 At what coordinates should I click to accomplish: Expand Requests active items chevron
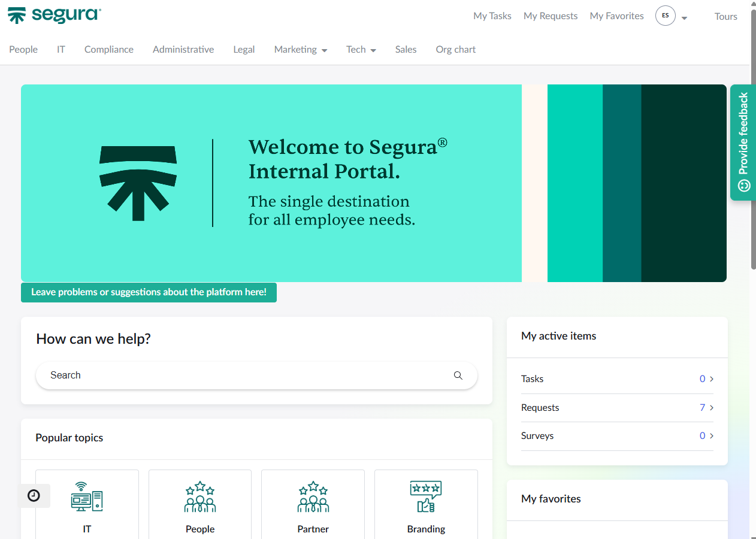[x=712, y=408]
